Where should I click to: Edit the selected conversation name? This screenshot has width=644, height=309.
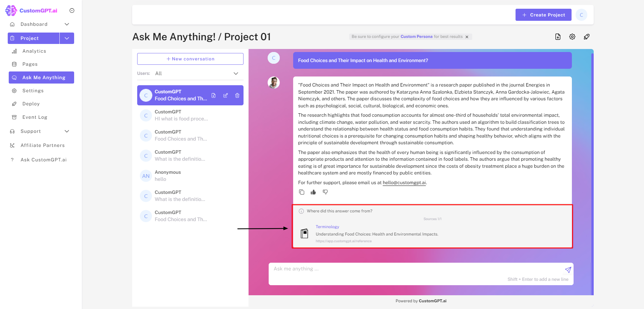pyautogui.click(x=225, y=96)
